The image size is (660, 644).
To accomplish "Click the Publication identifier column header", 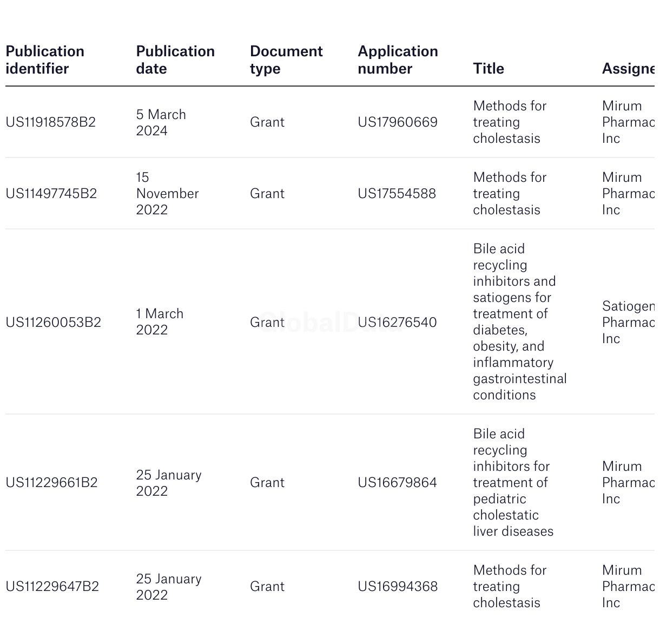I will pos(45,60).
